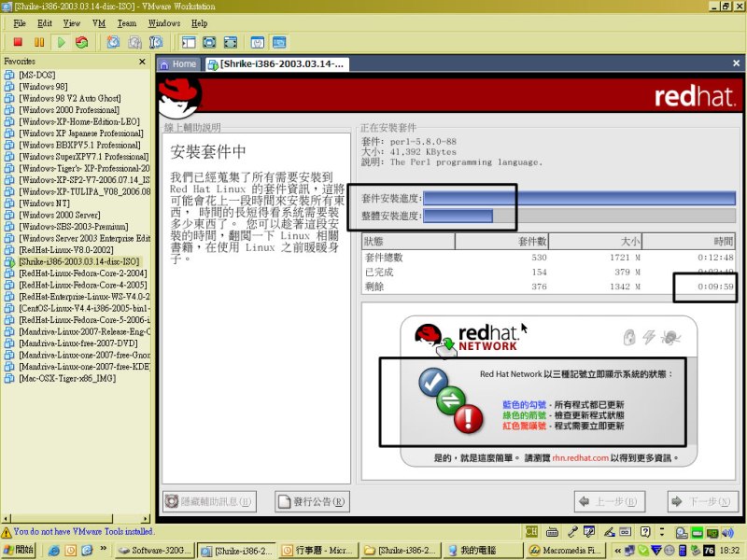
Task: Click the 套件安裝進度 progress bar
Action: point(579,198)
